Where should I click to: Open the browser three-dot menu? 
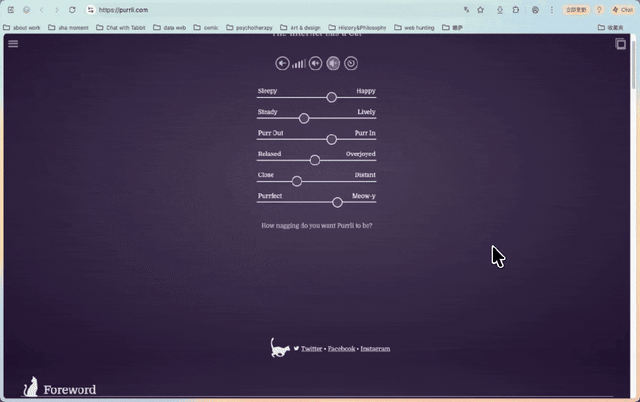point(552,10)
